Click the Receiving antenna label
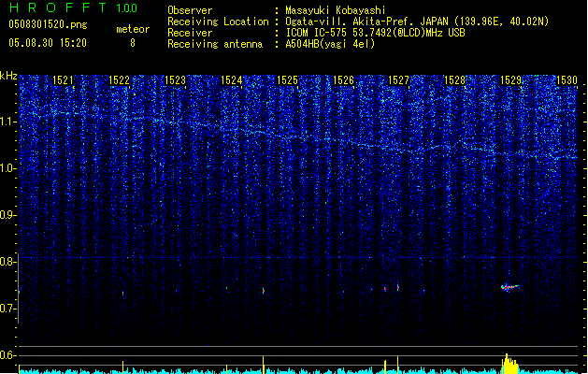Screen dimensions: 588x374 pos(215,44)
